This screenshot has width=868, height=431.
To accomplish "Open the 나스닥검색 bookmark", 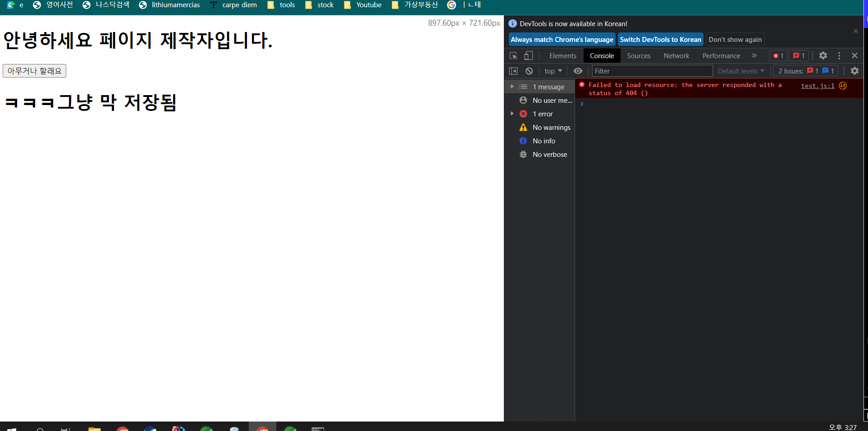I will pyautogui.click(x=105, y=5).
